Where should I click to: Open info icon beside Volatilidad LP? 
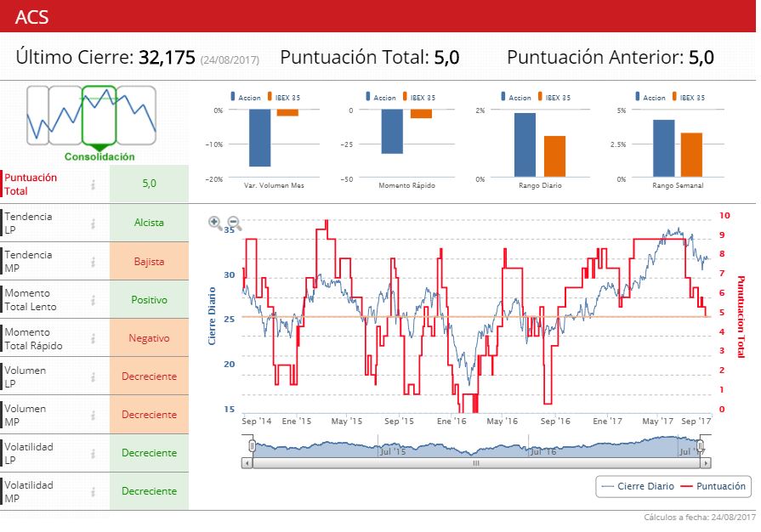(x=93, y=454)
